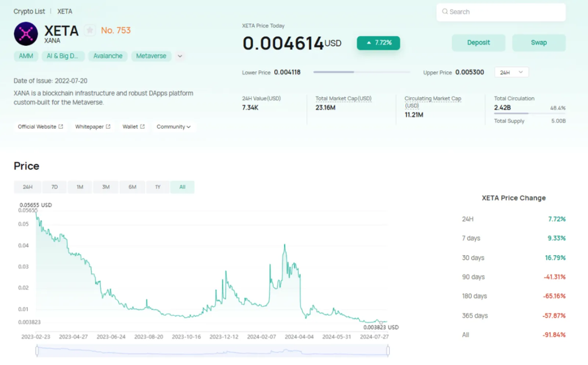Click the Metaverse category tag
Image resolution: width=588 pixels, height=365 pixels.
[x=151, y=56]
